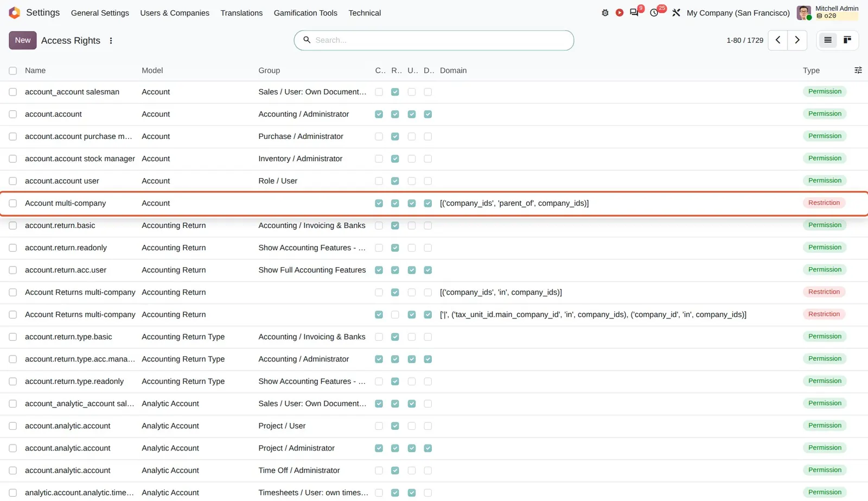Open the account.return.readonly record
The height and width of the screenshot is (501, 868).
pos(66,248)
